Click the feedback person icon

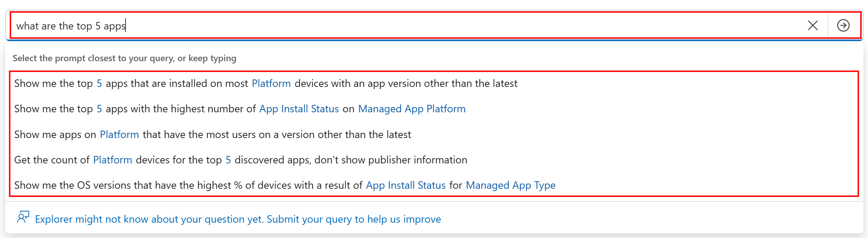pyautogui.click(x=23, y=217)
